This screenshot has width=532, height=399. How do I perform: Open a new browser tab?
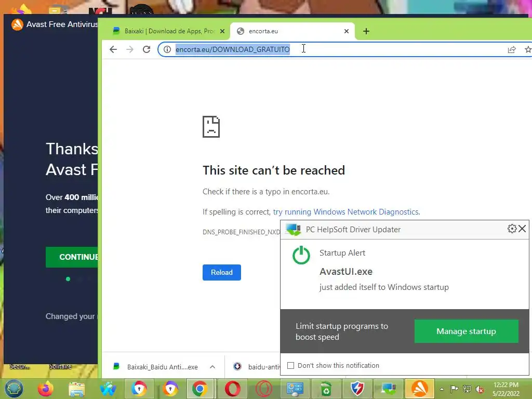[x=366, y=31]
